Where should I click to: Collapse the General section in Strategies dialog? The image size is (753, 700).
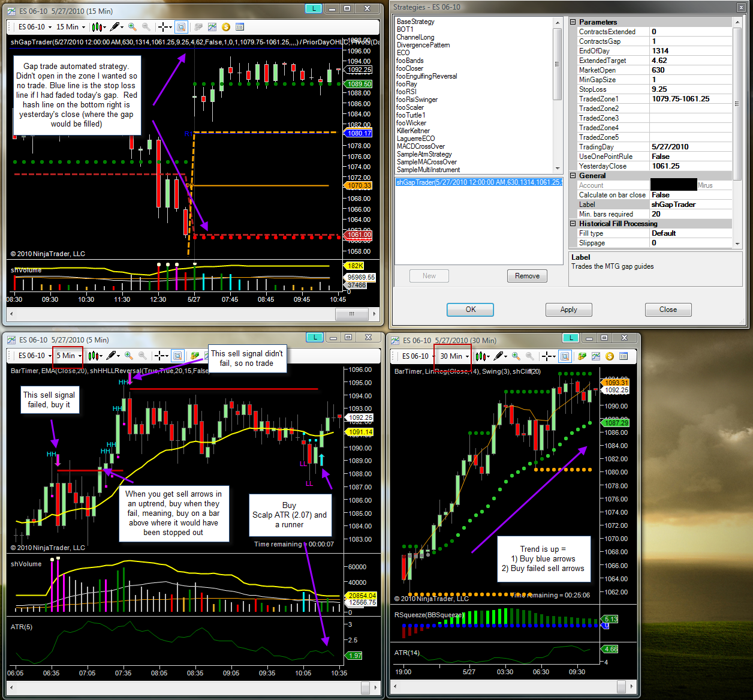573,176
